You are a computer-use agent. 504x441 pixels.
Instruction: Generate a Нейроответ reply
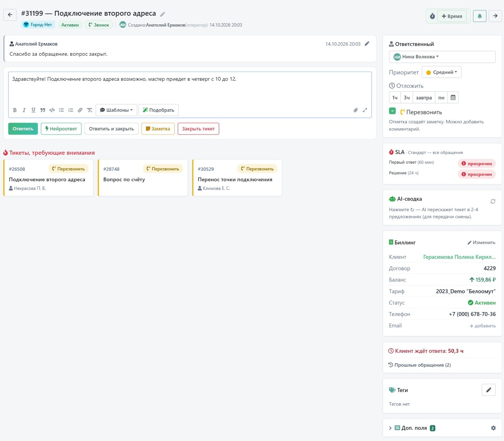tap(61, 129)
